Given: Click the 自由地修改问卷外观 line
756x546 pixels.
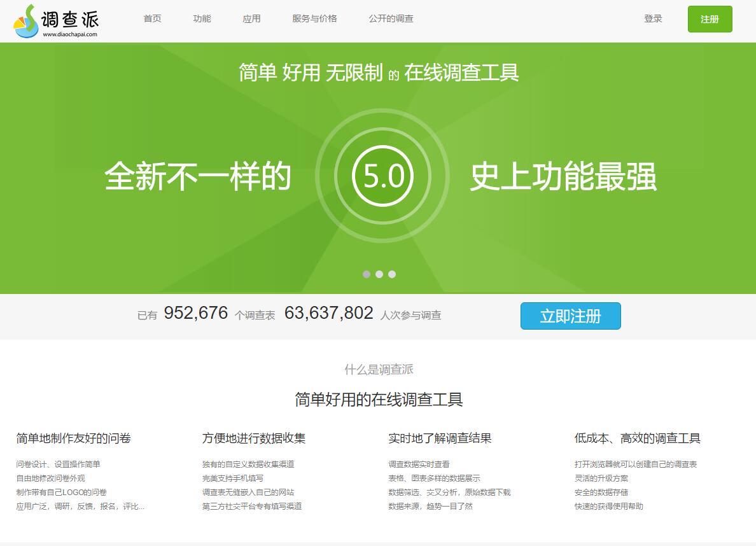Looking at the screenshot, I should click(x=50, y=478).
